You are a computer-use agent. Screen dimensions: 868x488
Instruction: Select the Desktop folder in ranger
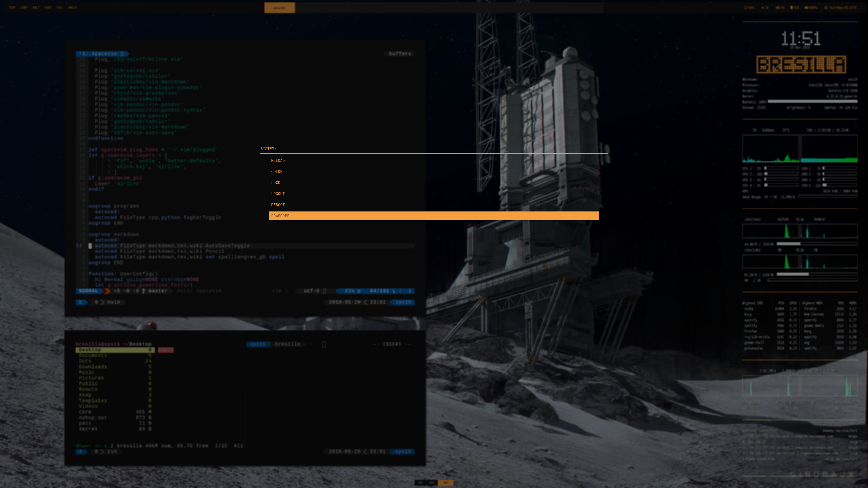90,350
